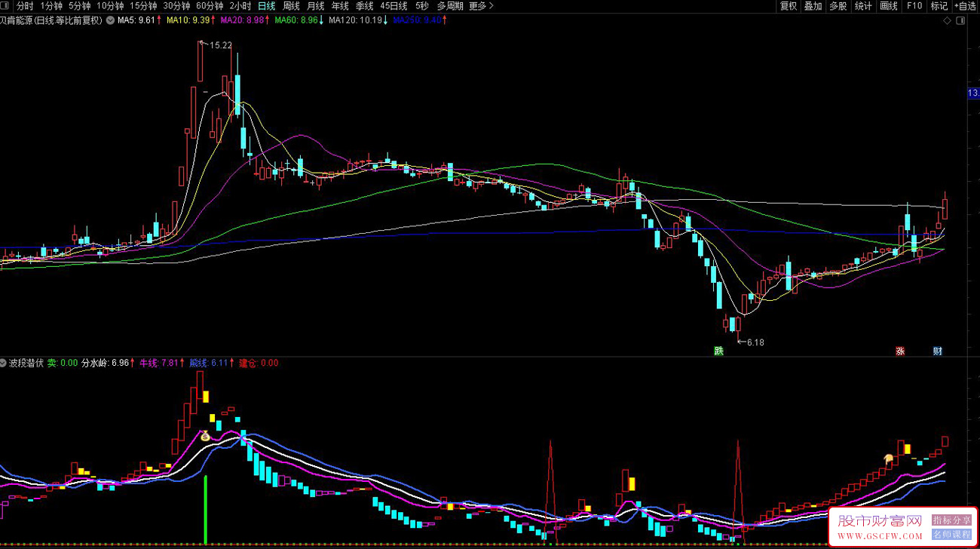980x549 pixels.
Task: Switch to the 周线 weekly tab
Action: pos(291,6)
